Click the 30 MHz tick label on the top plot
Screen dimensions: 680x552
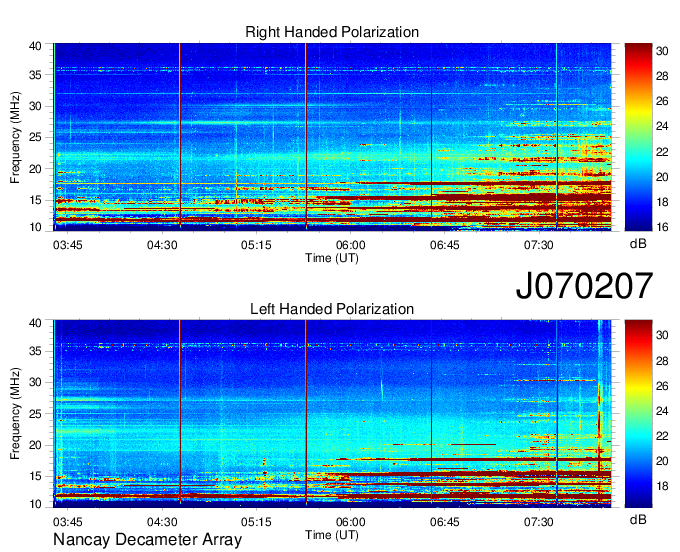35,106
